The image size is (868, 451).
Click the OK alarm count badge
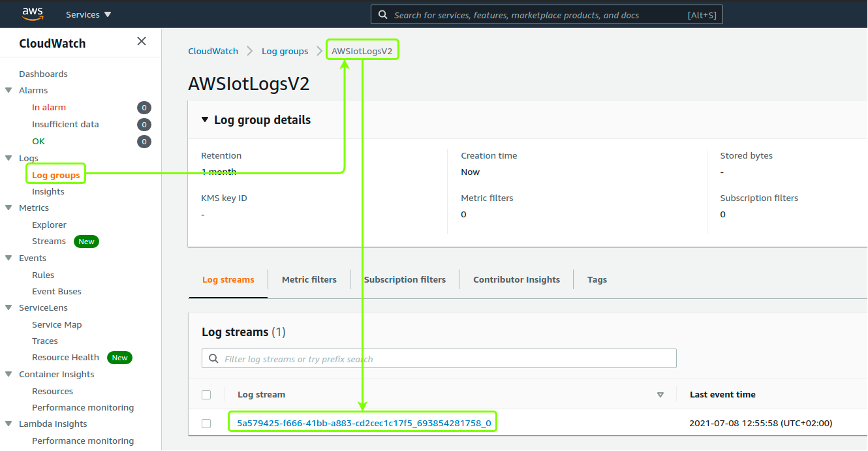point(144,142)
